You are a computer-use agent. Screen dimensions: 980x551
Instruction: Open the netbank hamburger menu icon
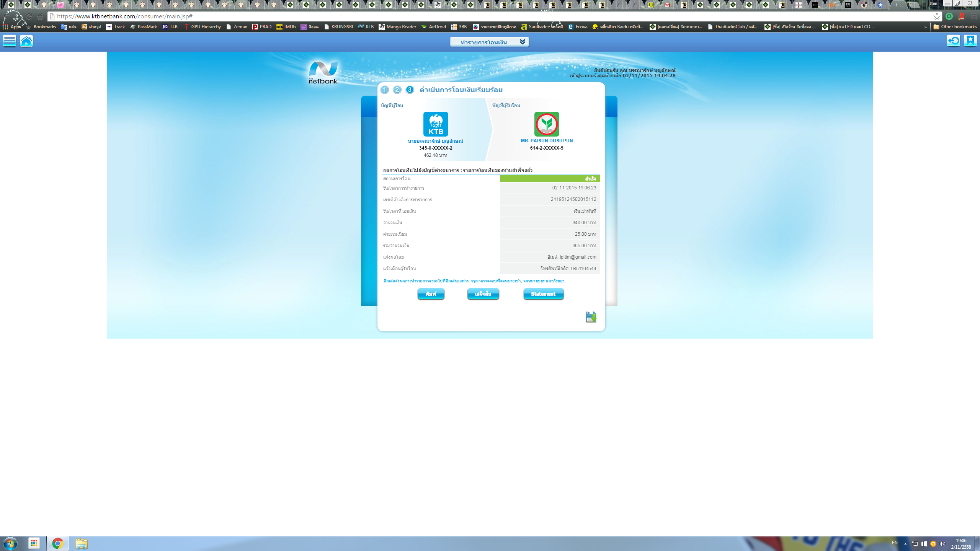click(10, 41)
